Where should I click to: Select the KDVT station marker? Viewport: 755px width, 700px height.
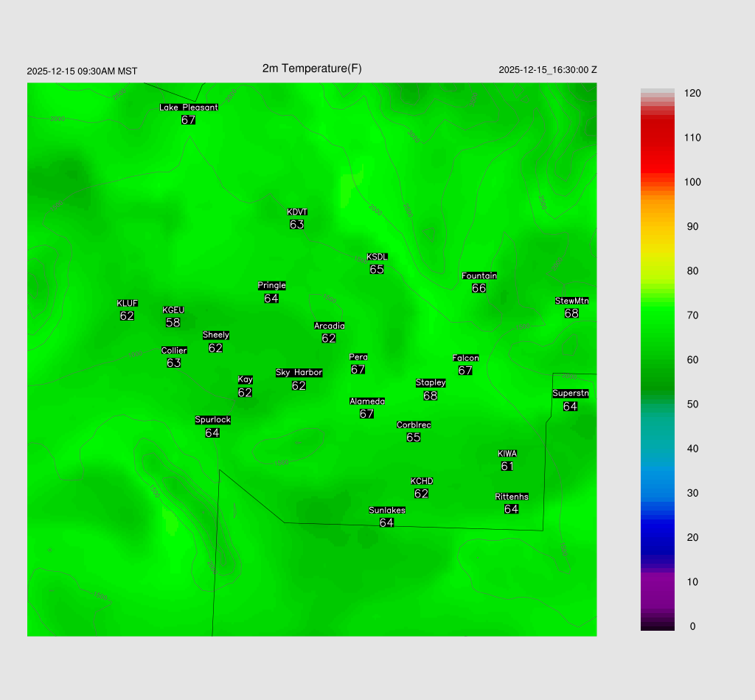pos(297,219)
